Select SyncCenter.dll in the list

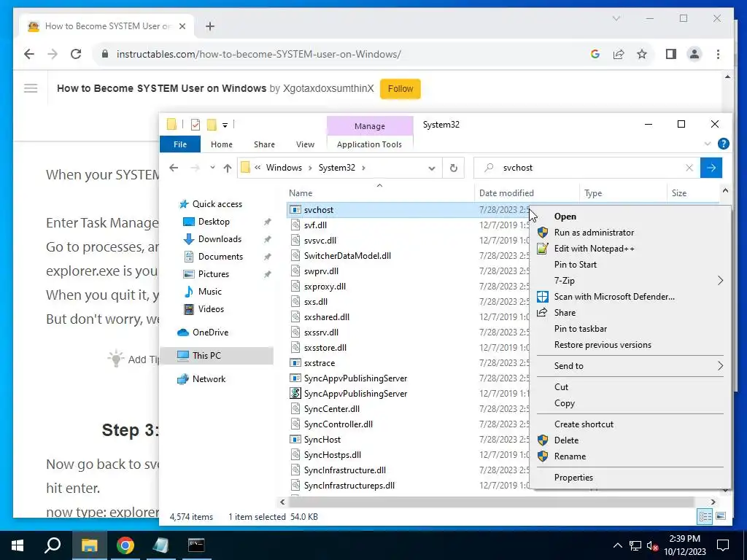tap(332, 409)
